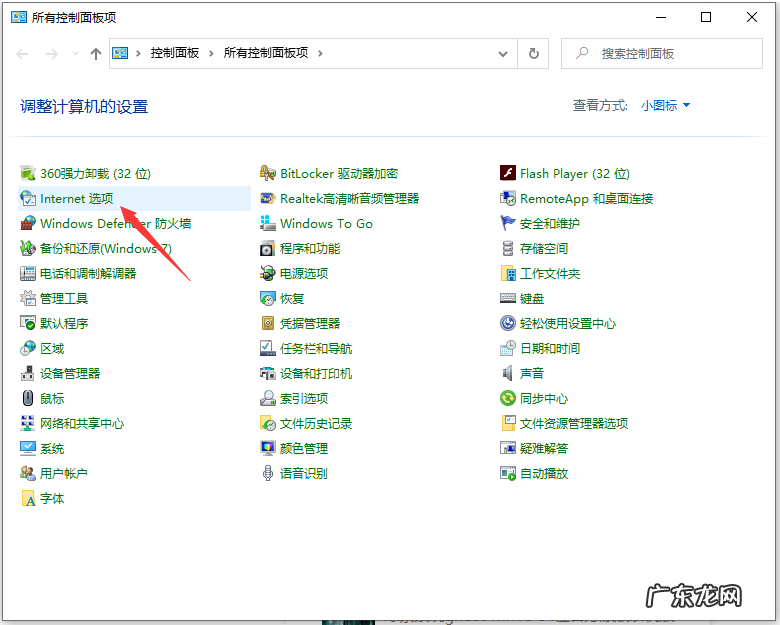This screenshot has height=625, width=780.
Task: Click the 所有控制面板项 title bar icon
Action: click(x=19, y=17)
